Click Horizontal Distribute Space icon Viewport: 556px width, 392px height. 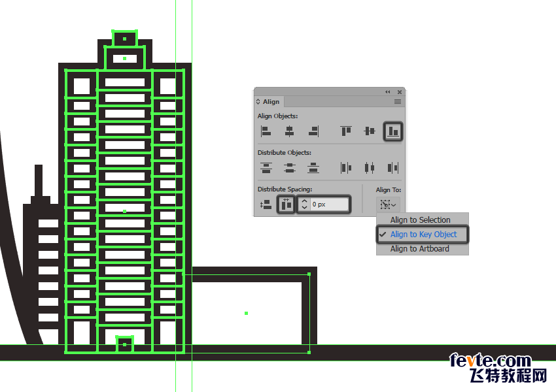point(286,204)
